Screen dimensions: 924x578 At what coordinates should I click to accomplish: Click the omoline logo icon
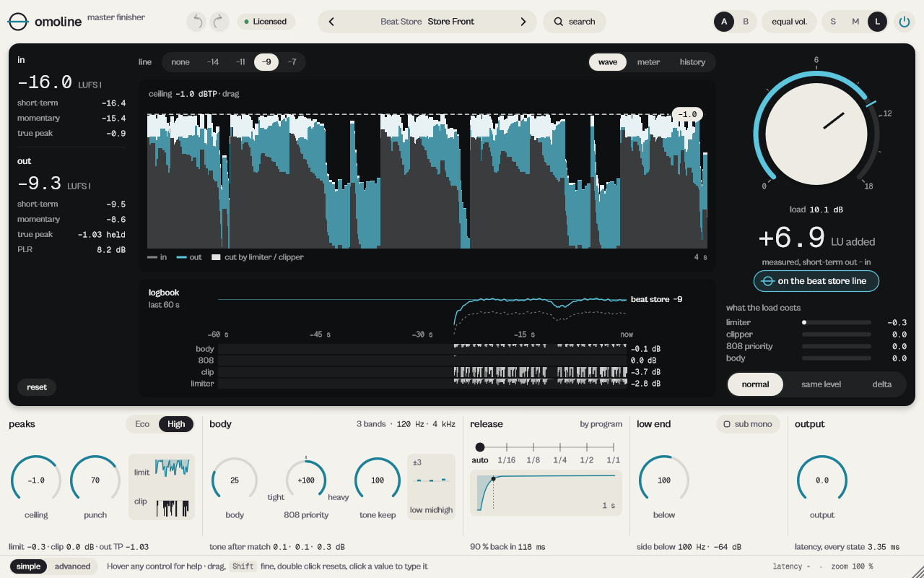(x=18, y=22)
